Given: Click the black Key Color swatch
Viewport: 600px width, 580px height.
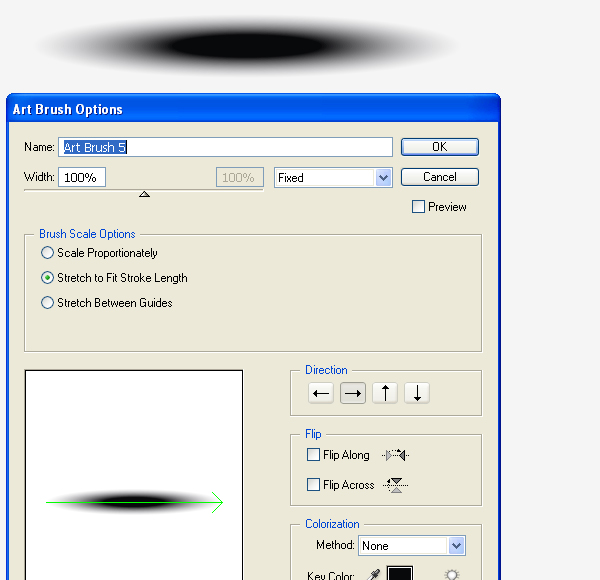Looking at the screenshot, I should click(x=400, y=573).
